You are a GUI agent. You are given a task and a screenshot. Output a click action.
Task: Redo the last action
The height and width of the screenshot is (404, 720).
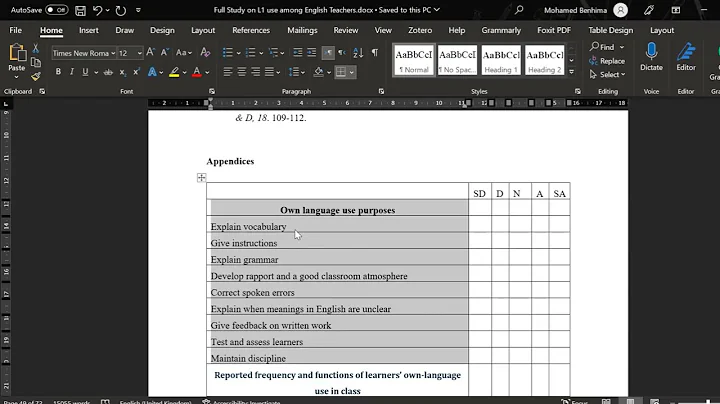(120, 10)
